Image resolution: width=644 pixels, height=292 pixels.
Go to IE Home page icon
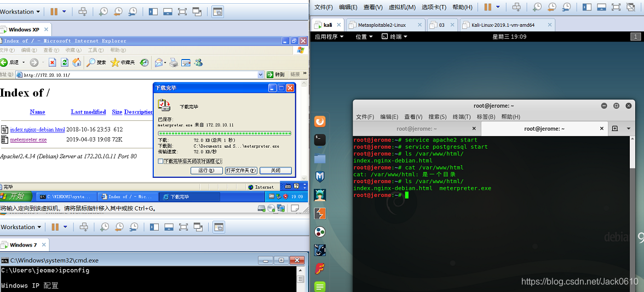pyautogui.click(x=77, y=62)
